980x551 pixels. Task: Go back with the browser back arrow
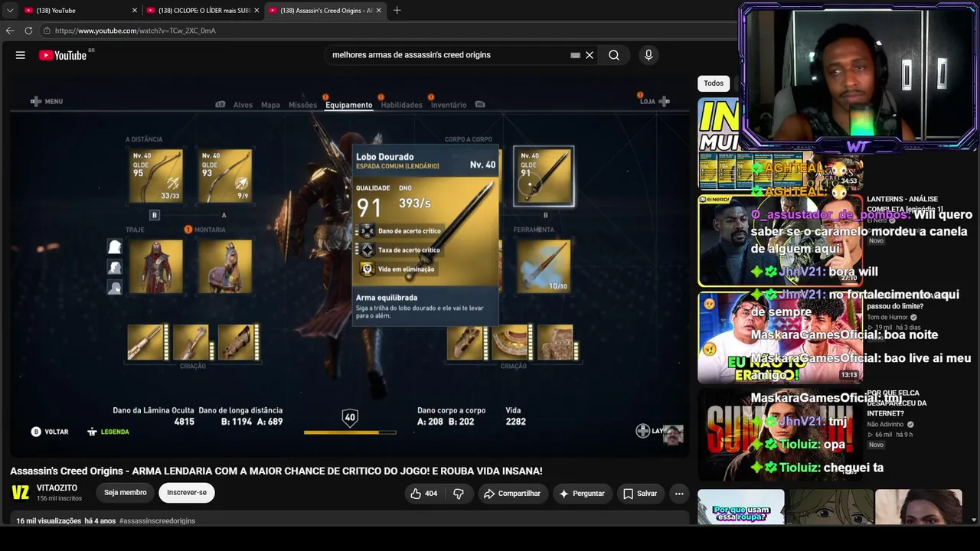tap(10, 31)
